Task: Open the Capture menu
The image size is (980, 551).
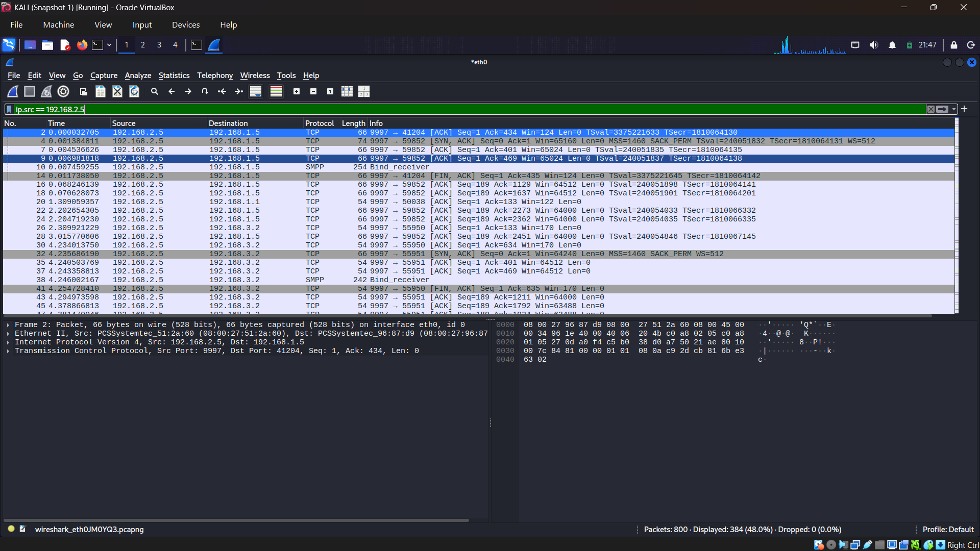Action: pyautogui.click(x=104, y=76)
